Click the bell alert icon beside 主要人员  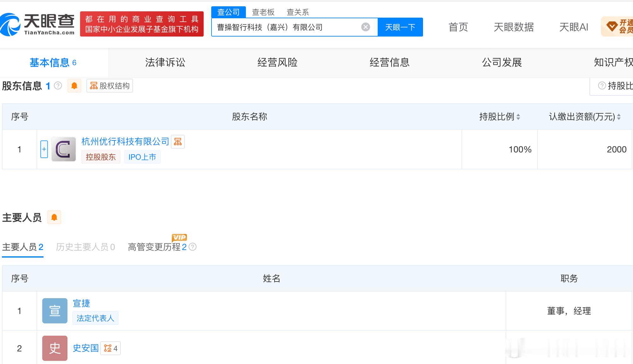tap(54, 217)
